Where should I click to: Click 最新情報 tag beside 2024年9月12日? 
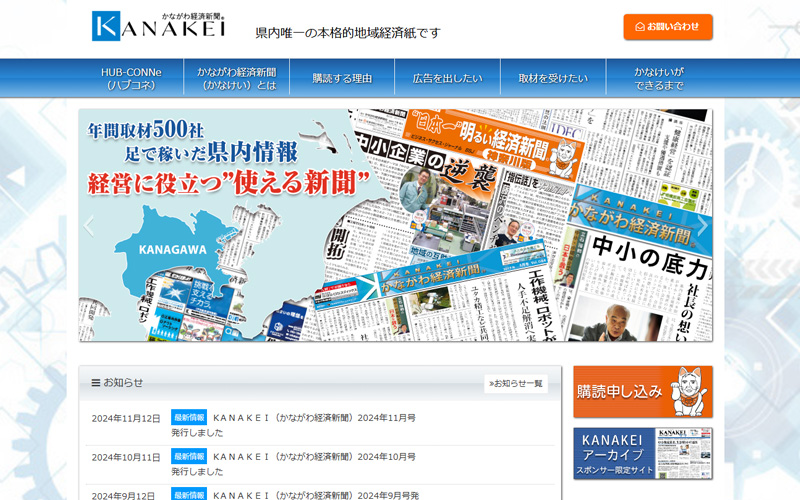tap(189, 494)
